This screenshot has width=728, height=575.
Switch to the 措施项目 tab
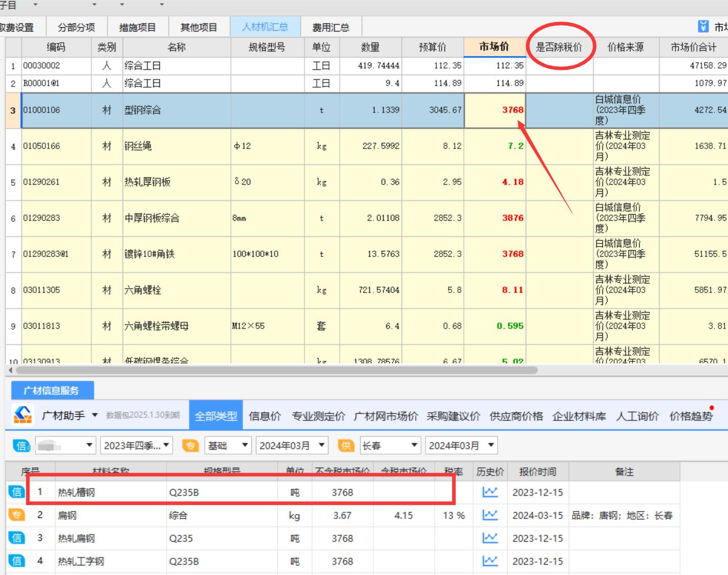[x=138, y=28]
